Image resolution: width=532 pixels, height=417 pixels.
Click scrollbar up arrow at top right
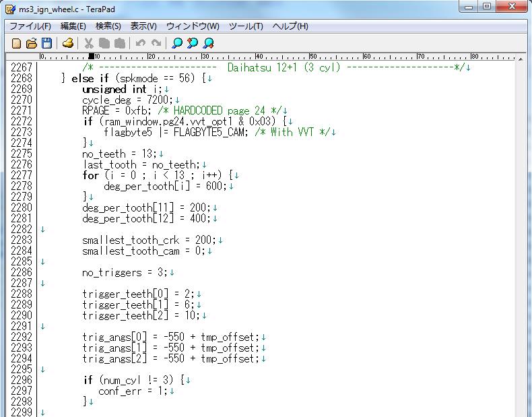click(521, 59)
